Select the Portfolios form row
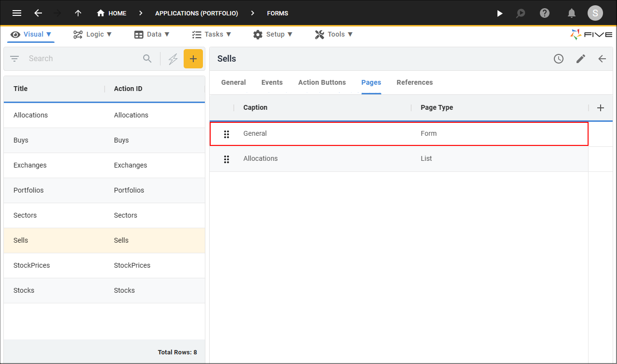The image size is (617, 364). coord(104,190)
